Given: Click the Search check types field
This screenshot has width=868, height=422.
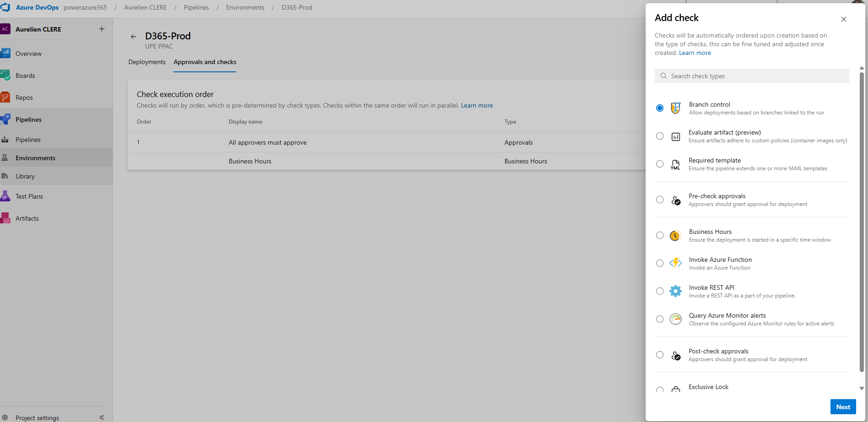Looking at the screenshot, I should (752, 76).
